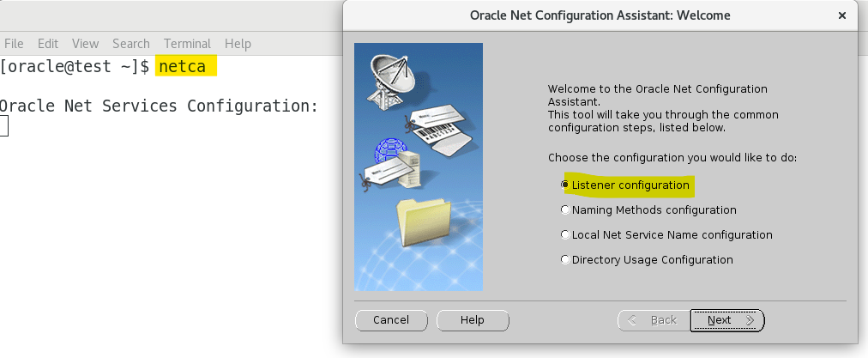This screenshot has width=868, height=358.
Task: Open the terminal Help menu
Action: tap(238, 43)
